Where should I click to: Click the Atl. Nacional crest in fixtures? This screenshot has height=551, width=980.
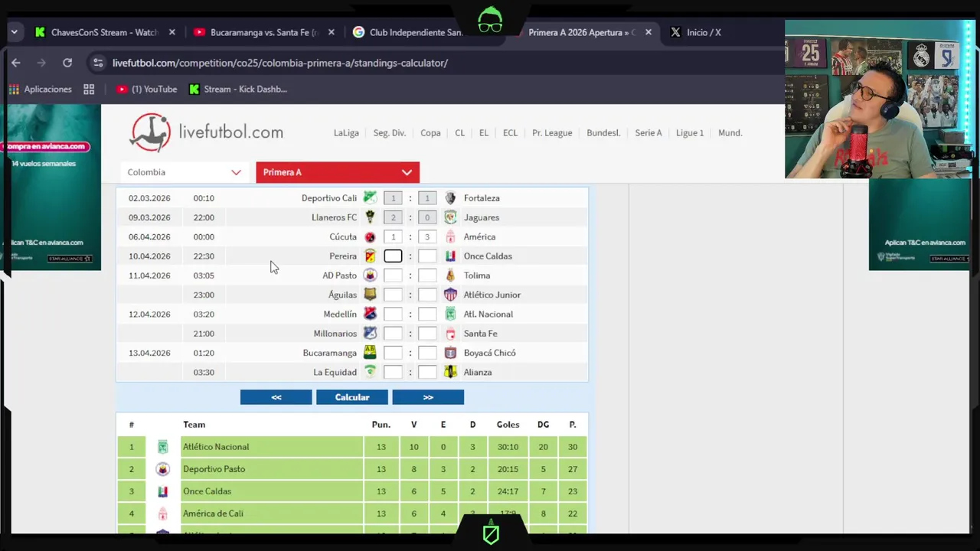(x=450, y=314)
